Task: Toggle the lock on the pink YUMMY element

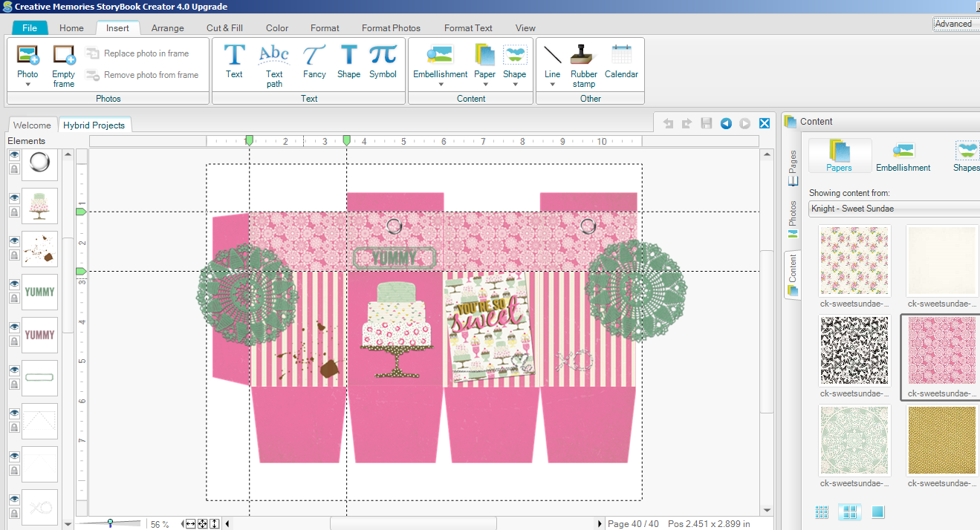Action: click(x=14, y=341)
